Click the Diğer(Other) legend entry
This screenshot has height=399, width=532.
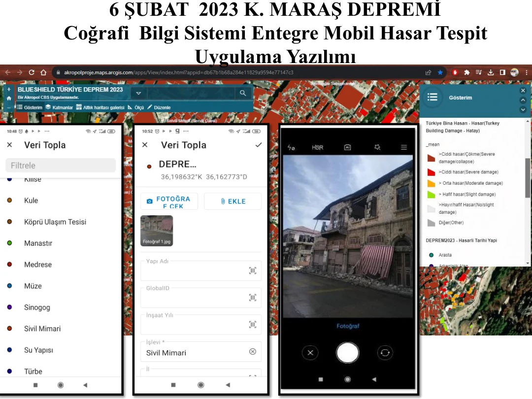445,223
